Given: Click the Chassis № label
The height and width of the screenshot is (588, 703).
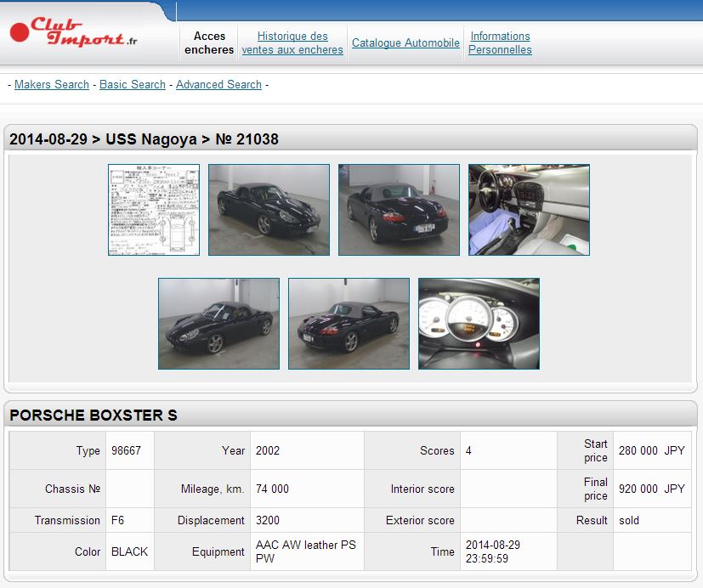Looking at the screenshot, I should [72, 489].
